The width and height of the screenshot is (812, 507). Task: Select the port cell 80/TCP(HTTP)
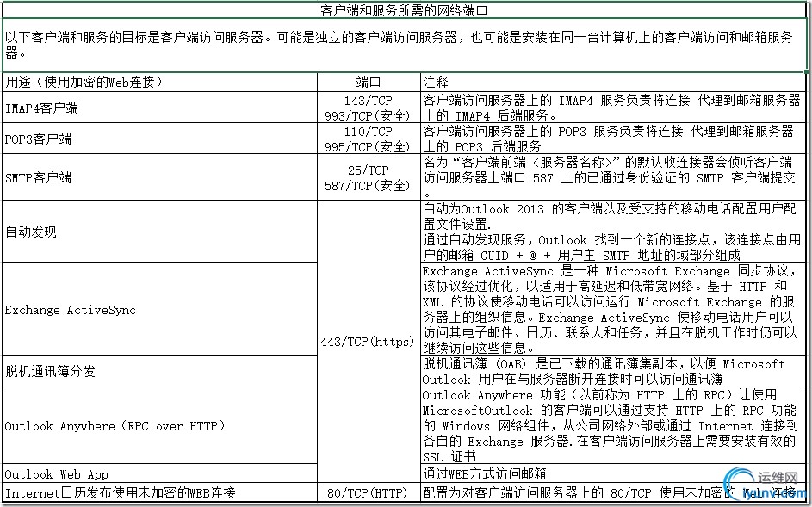tap(369, 492)
